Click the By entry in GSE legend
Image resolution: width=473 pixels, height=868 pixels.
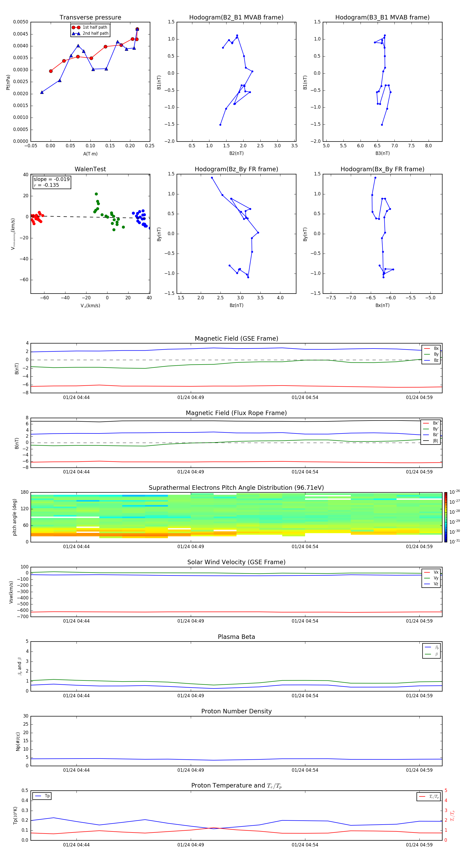(x=431, y=354)
